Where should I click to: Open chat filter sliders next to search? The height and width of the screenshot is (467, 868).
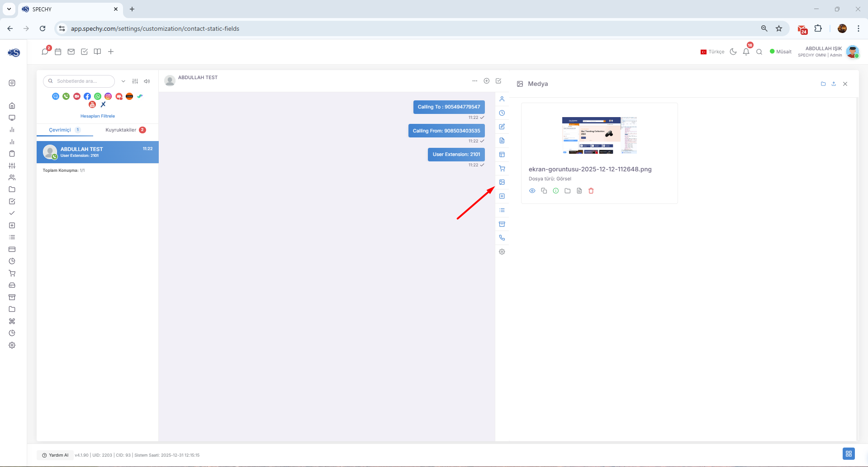pyautogui.click(x=135, y=81)
